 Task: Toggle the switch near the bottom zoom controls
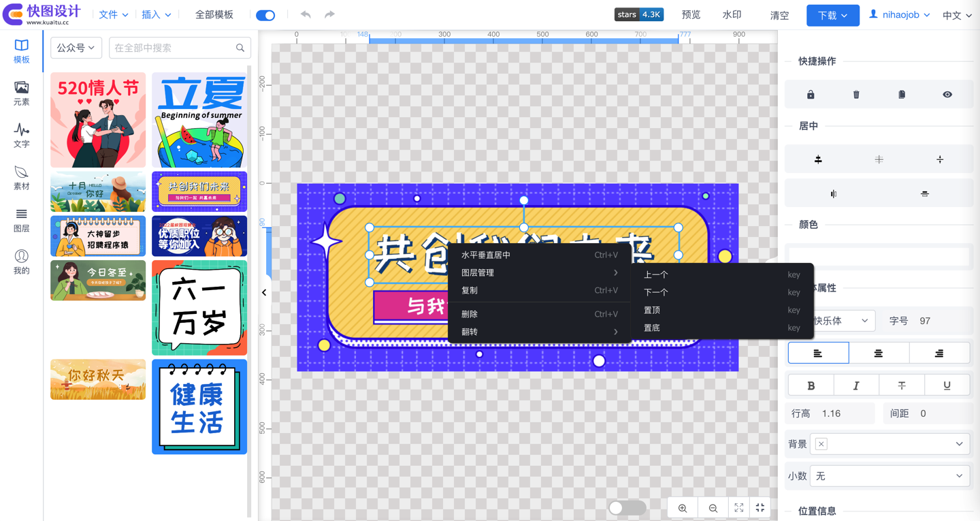pos(626,507)
